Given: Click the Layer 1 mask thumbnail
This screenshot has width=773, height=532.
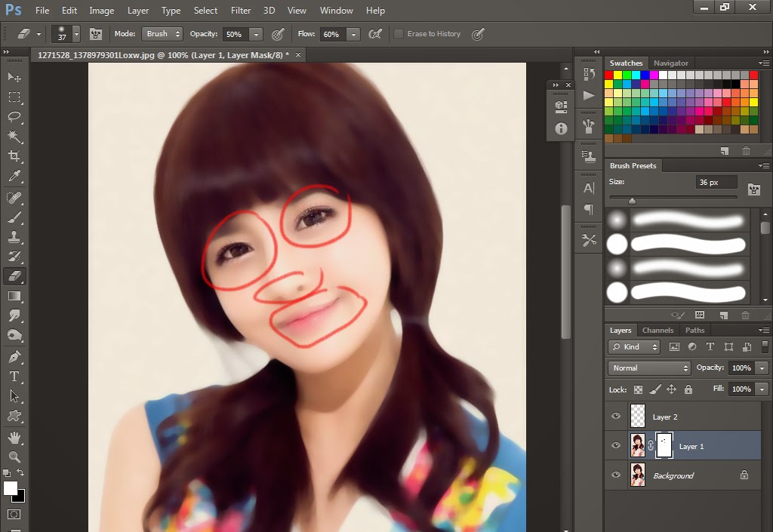Looking at the screenshot, I should 664,445.
